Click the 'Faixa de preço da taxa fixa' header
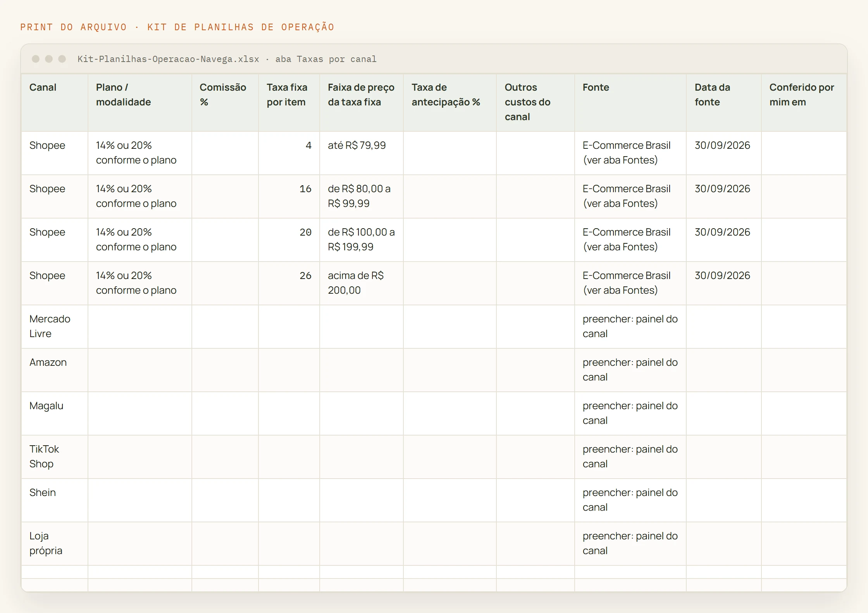The height and width of the screenshot is (613, 868). tap(362, 102)
